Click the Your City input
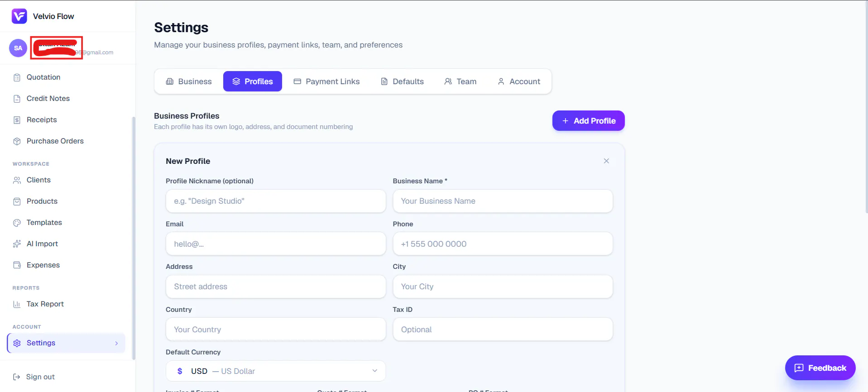Image resolution: width=868 pixels, height=392 pixels. click(x=503, y=287)
